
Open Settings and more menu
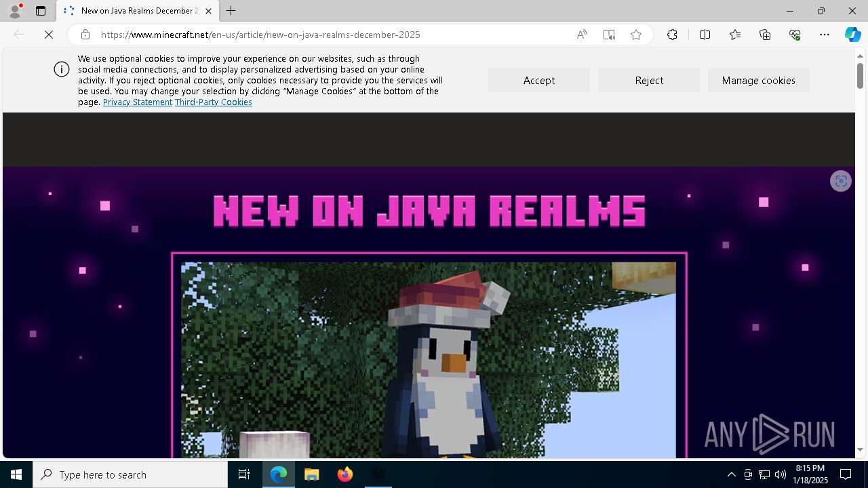coord(825,35)
